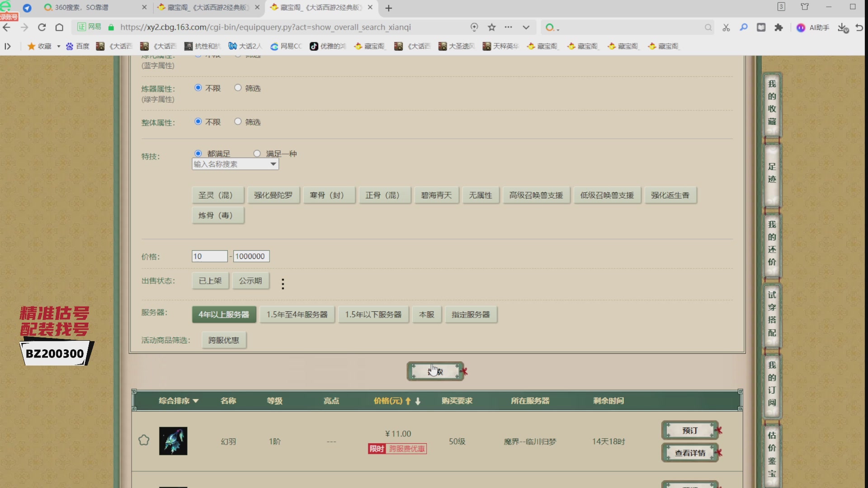Open the downloads icon in toolbar

[843, 28]
